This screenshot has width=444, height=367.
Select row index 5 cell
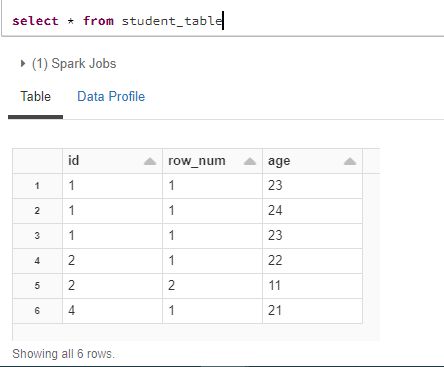point(37,286)
